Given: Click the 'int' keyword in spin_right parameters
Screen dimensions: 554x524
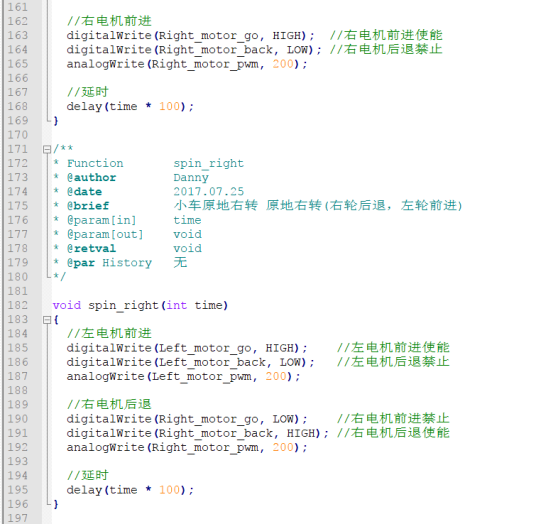Looking at the screenshot, I should coord(177,305).
